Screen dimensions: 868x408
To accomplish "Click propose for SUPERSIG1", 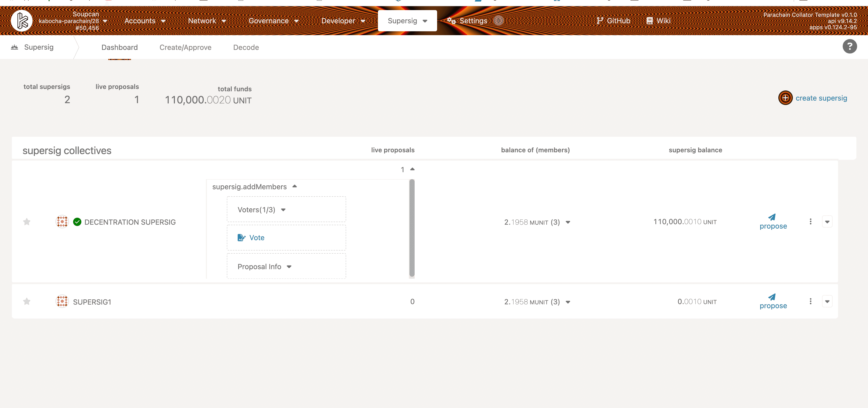I will [x=773, y=301].
